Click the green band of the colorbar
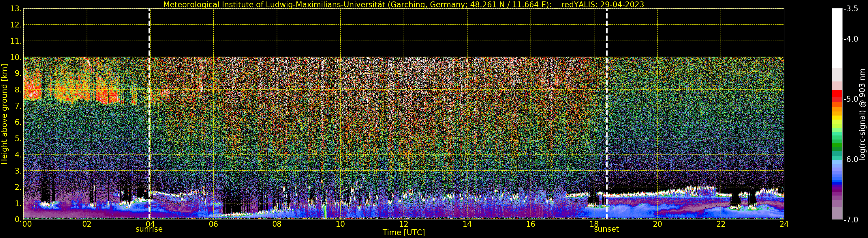The height and width of the screenshot is (238, 868). point(837,145)
